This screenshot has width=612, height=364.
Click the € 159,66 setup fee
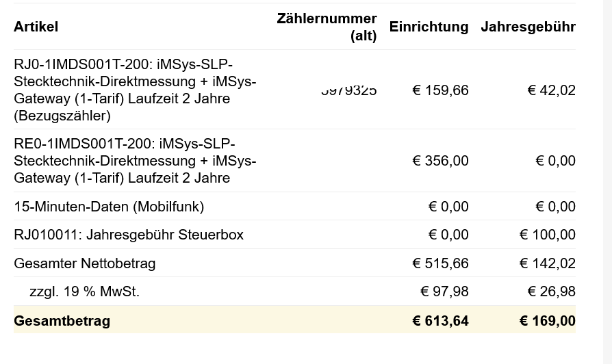[x=440, y=90]
